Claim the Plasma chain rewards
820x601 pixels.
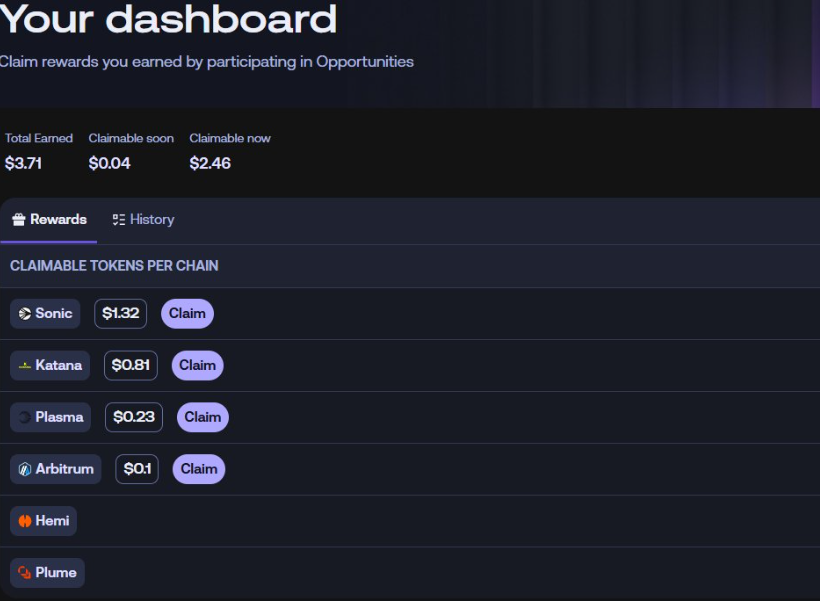(x=203, y=417)
